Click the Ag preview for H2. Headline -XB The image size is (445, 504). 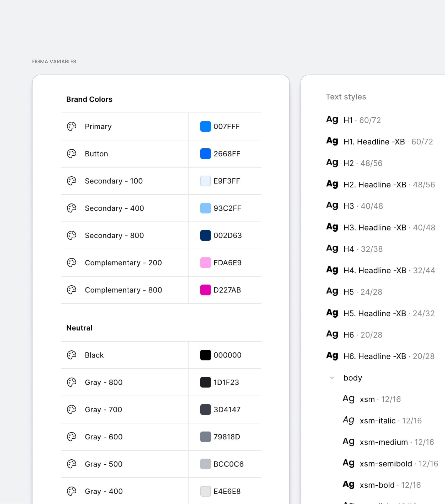coord(332,185)
